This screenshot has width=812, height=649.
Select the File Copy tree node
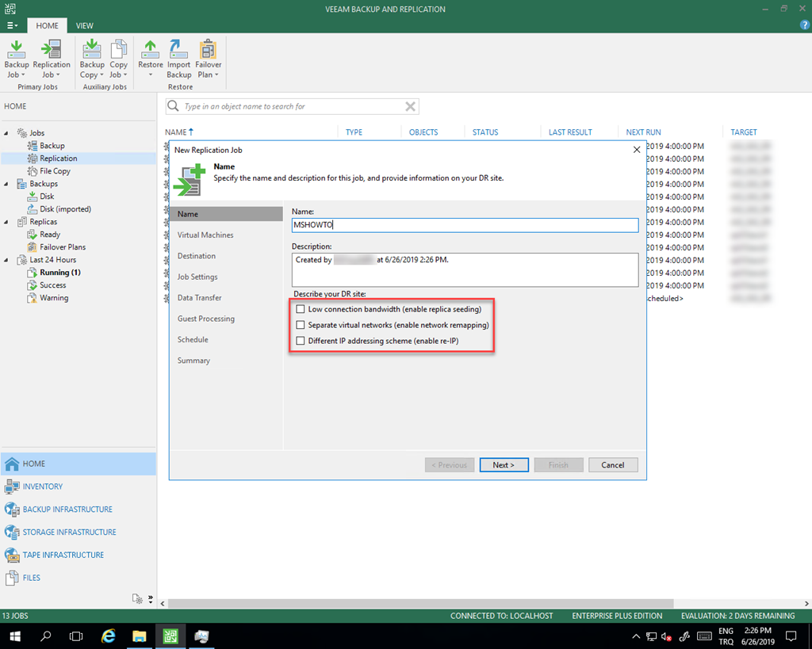(55, 171)
